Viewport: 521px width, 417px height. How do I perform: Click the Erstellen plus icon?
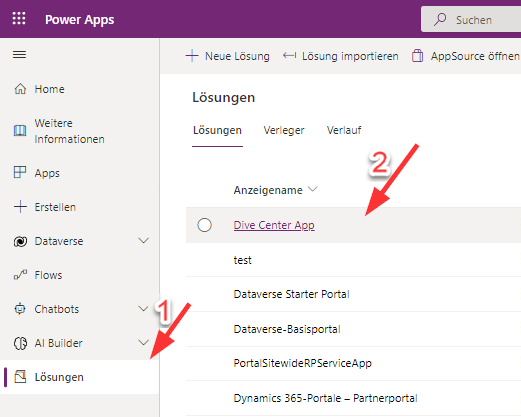[20, 207]
